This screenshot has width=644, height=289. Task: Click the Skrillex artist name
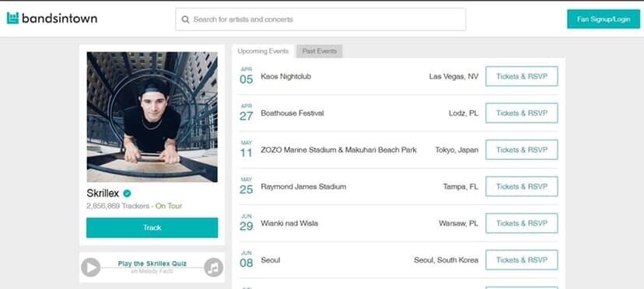(x=103, y=193)
